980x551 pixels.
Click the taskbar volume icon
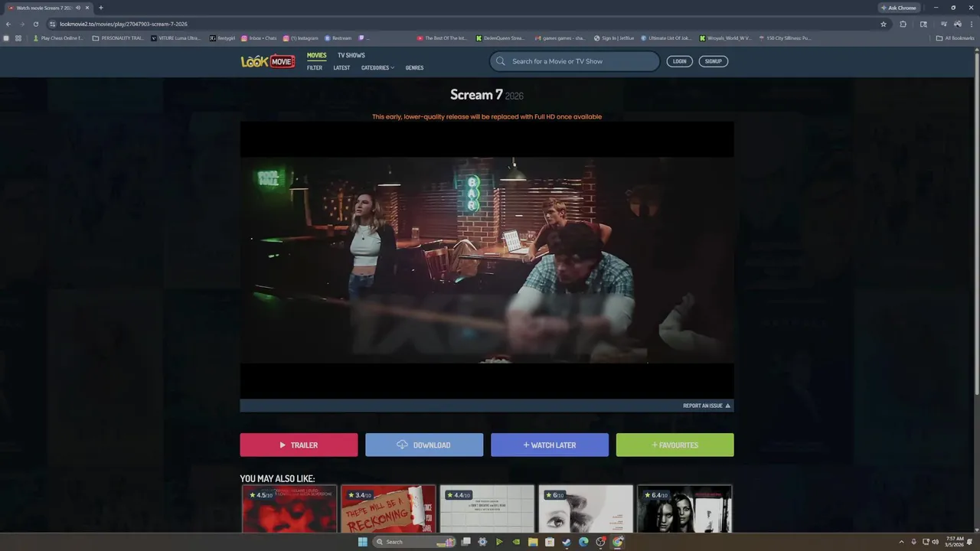[x=935, y=542]
